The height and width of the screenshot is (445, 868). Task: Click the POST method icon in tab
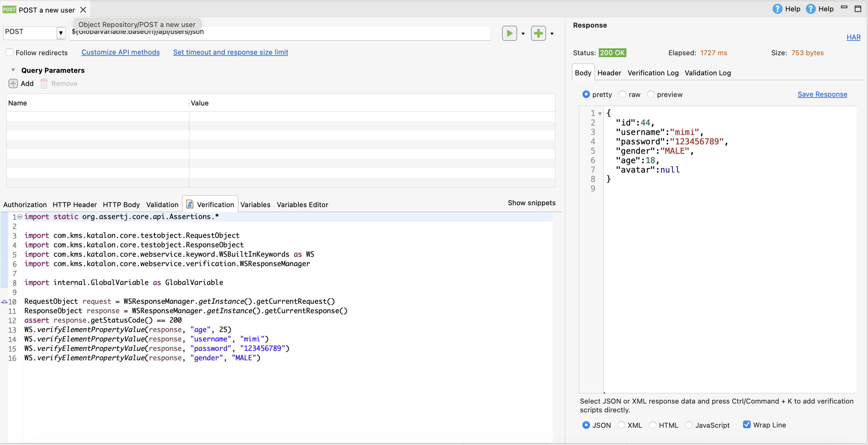[9, 10]
